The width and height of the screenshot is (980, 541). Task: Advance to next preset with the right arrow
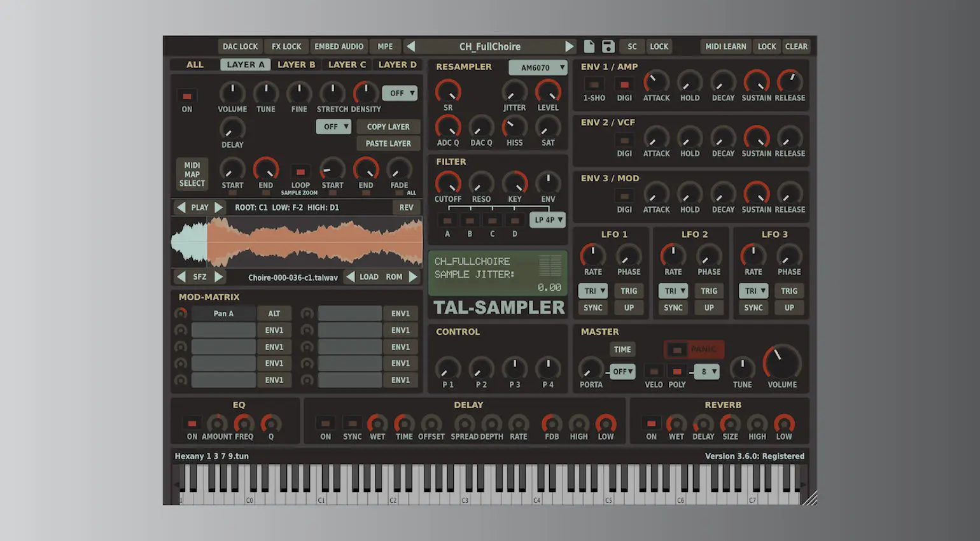pyautogui.click(x=570, y=46)
